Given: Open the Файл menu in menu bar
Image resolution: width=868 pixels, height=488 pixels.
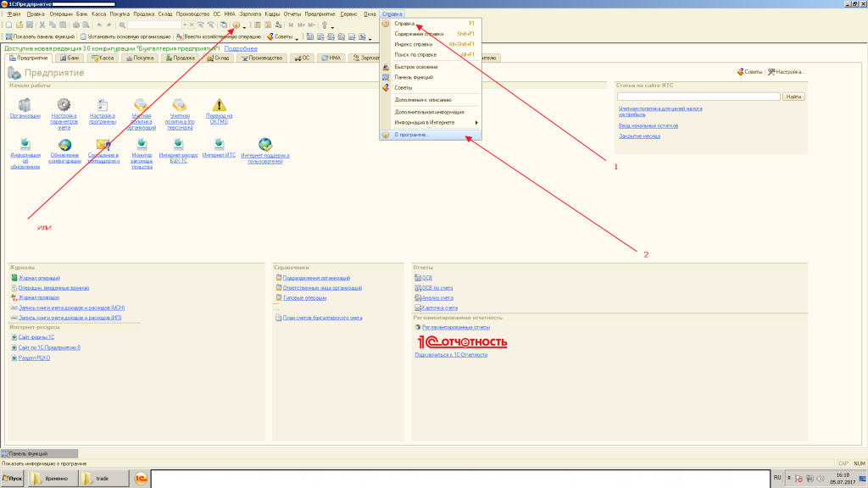Looking at the screenshot, I should pyautogui.click(x=14, y=14).
